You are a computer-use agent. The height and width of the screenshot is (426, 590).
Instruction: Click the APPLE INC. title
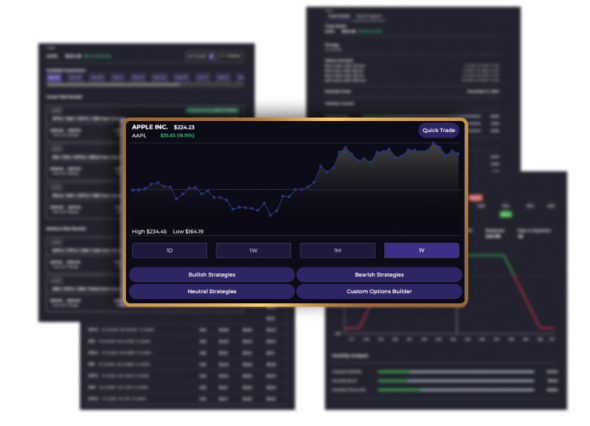150,127
